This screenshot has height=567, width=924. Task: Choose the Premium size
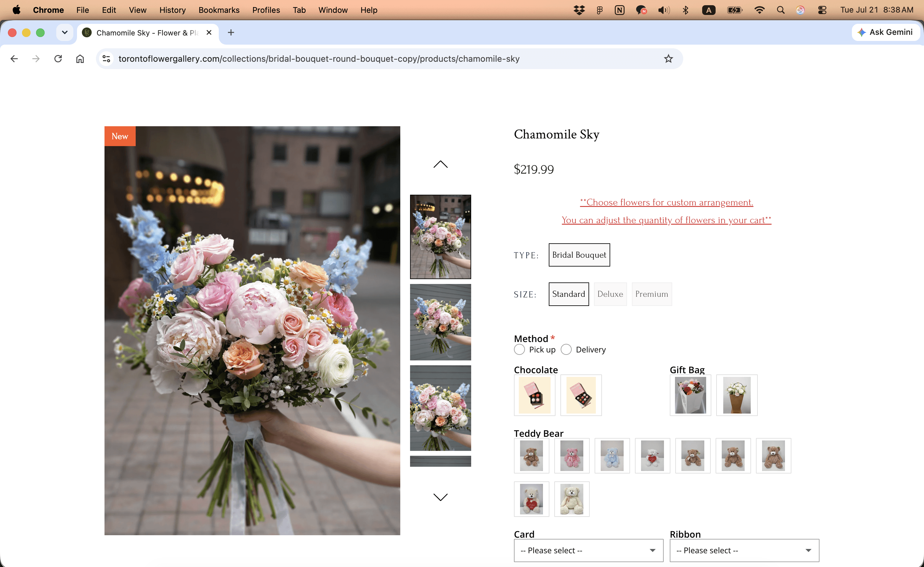652,294
